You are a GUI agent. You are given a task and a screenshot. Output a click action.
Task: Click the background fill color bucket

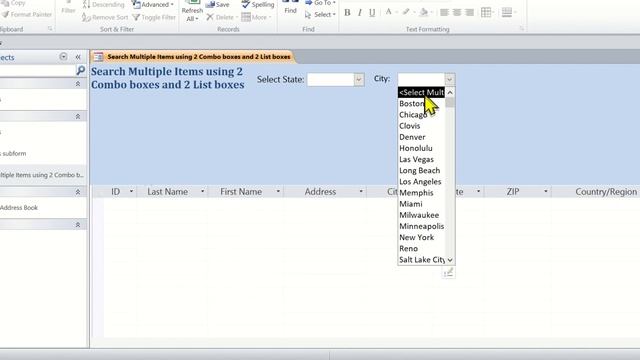pos(424,12)
